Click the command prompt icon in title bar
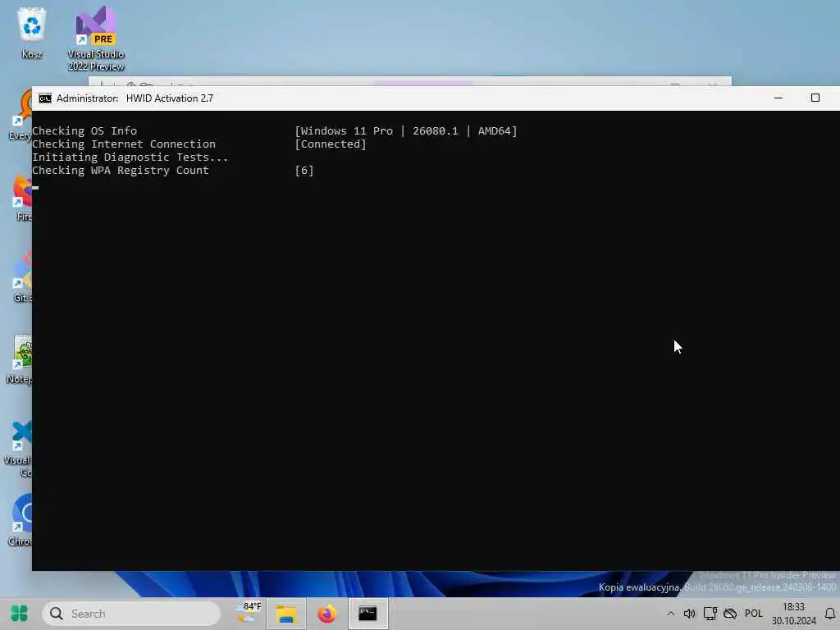Screen dimensions: 840x630 (45, 98)
